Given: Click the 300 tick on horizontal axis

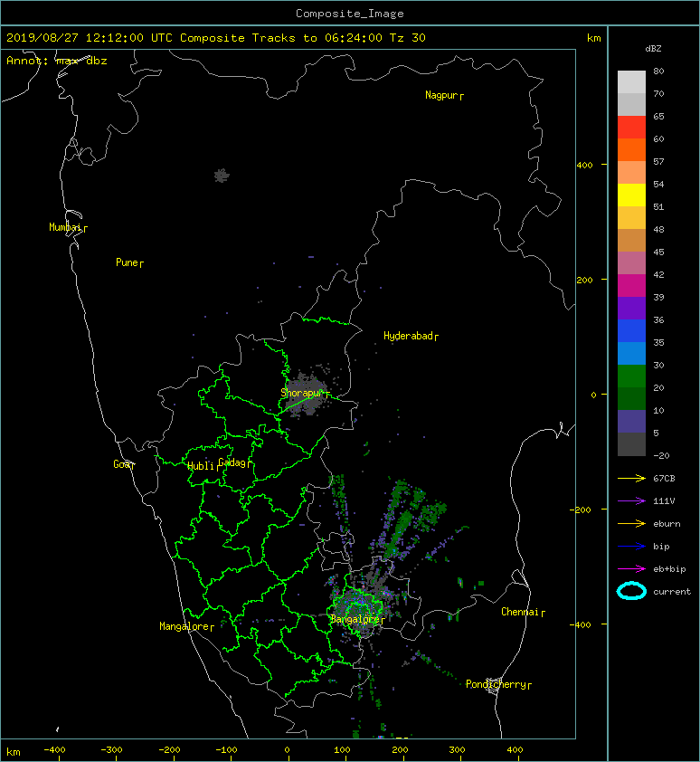Looking at the screenshot, I should 457,750.
